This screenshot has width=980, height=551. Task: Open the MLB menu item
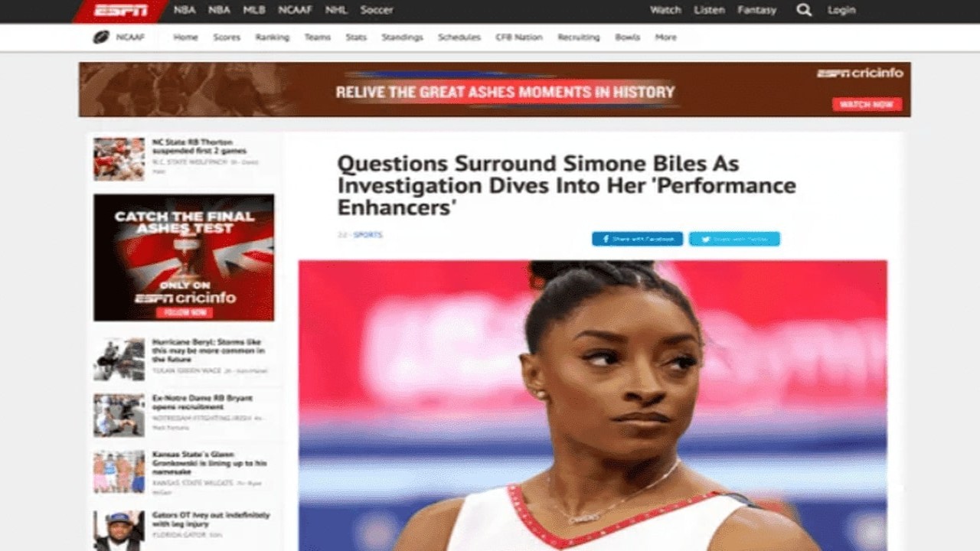[x=253, y=10]
